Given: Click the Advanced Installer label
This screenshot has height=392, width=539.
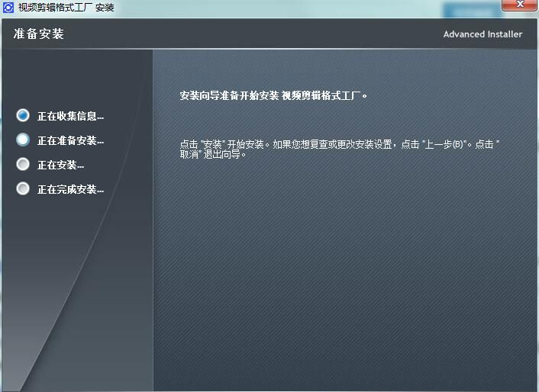Looking at the screenshot, I should [x=483, y=34].
